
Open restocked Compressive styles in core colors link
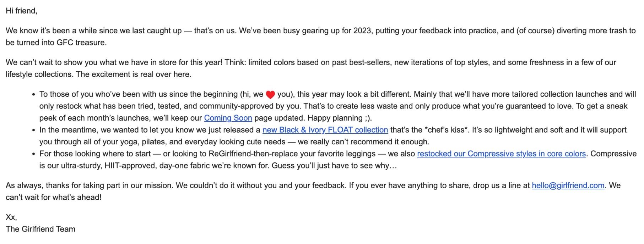click(x=501, y=154)
